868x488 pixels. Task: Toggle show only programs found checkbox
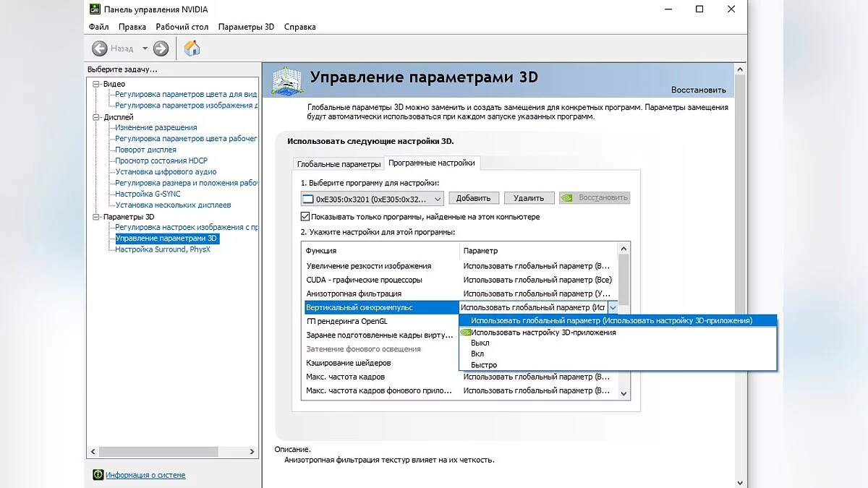(305, 217)
